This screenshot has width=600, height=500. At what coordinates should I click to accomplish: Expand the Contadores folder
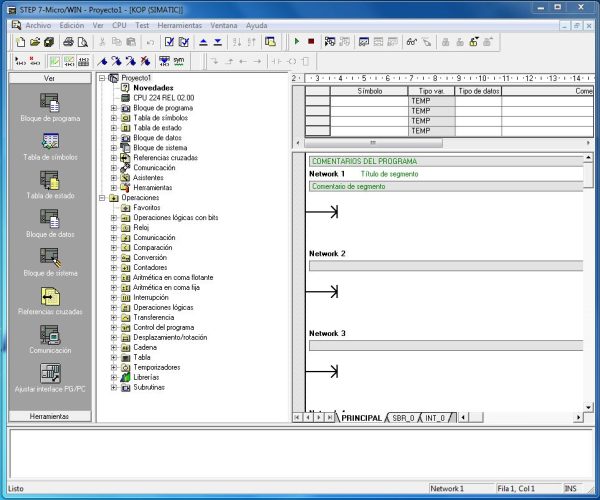pyautogui.click(x=114, y=267)
